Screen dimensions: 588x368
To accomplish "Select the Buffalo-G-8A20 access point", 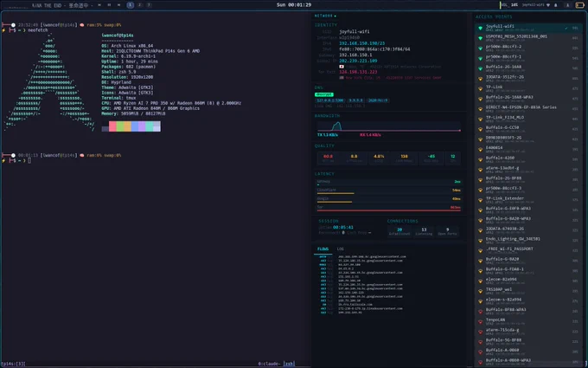I will click(528, 261).
